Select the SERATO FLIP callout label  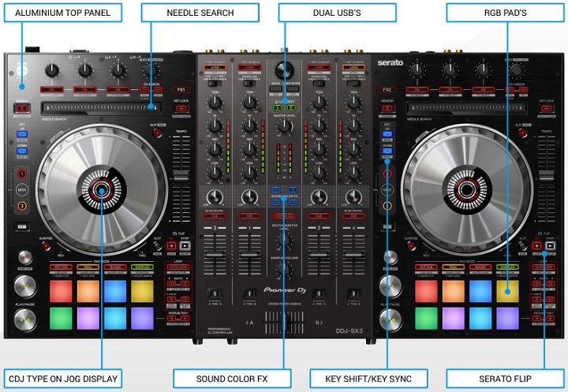coord(505,379)
